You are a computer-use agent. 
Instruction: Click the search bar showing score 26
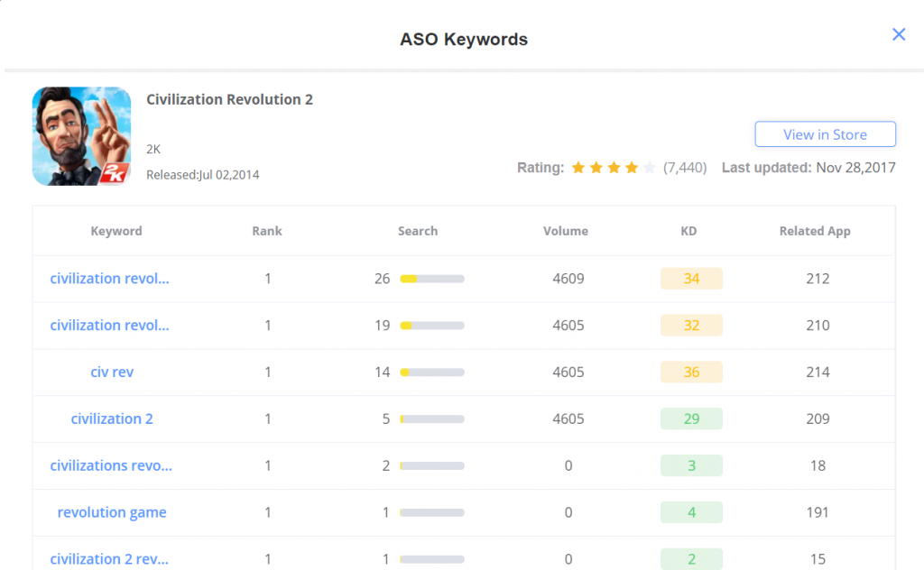(431, 279)
